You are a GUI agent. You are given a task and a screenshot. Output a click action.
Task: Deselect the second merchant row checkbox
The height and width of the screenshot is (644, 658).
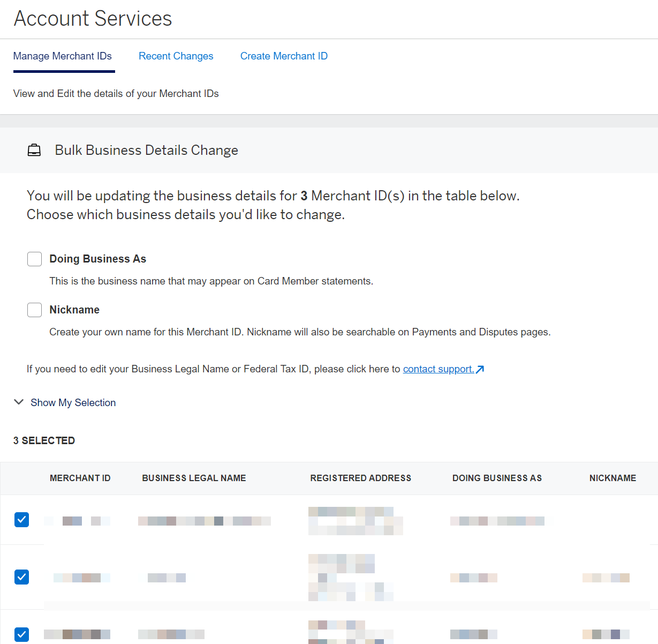(21, 577)
